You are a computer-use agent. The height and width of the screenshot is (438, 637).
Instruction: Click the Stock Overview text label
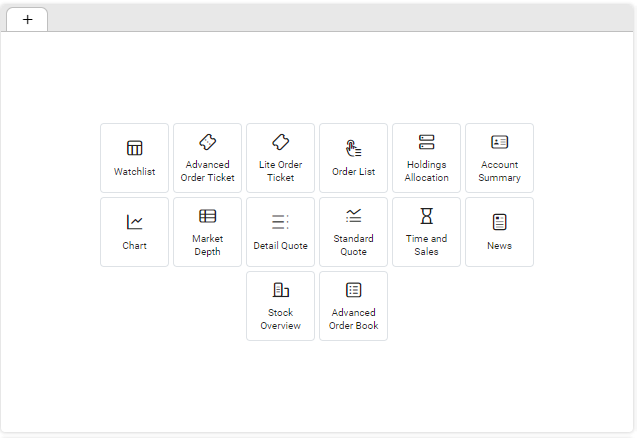280,319
